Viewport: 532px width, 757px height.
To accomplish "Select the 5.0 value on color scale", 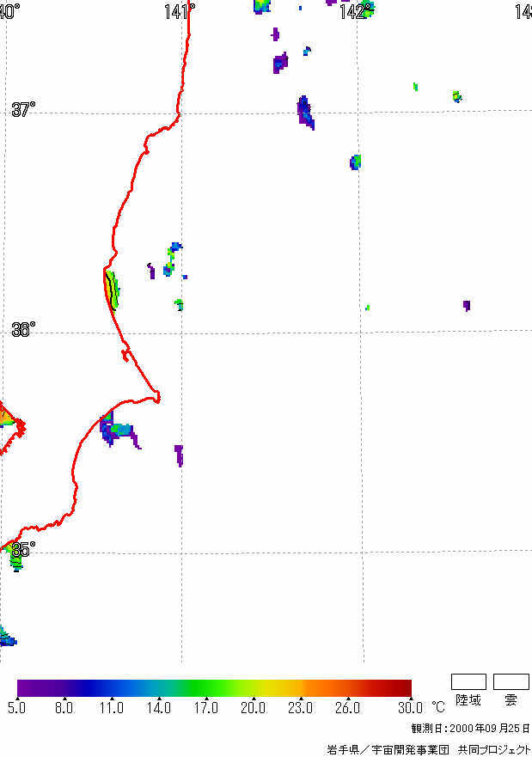I will pos(17,708).
